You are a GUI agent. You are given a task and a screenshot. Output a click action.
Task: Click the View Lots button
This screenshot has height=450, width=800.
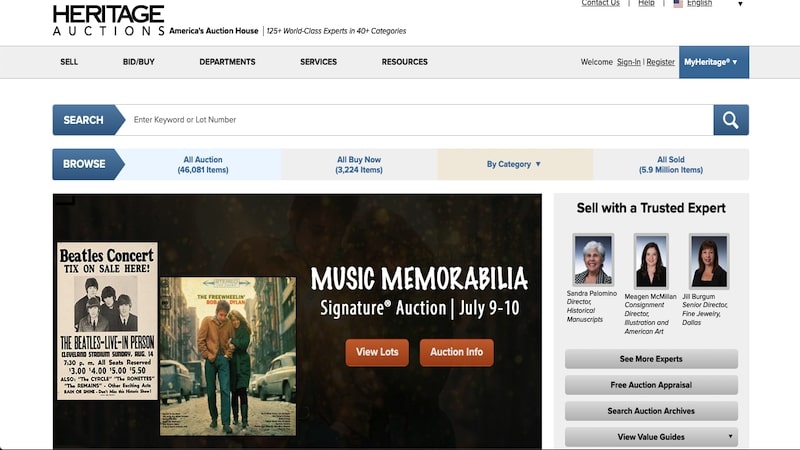(377, 352)
